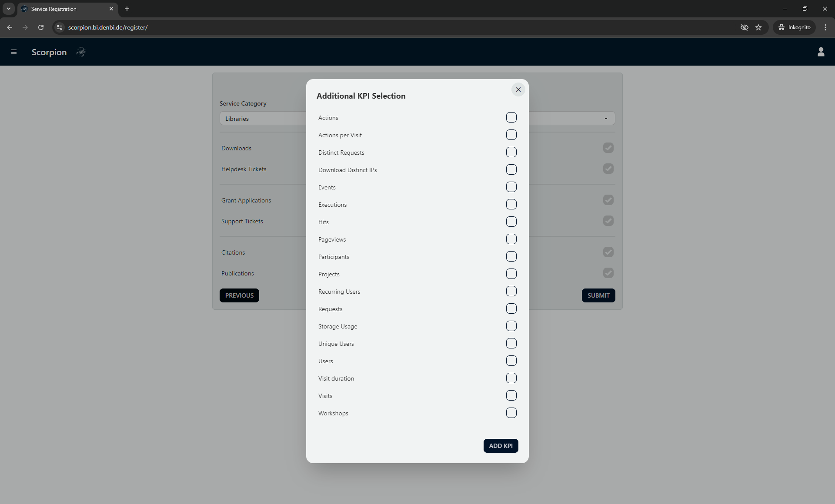
Task: Tick the Distinct Requests checkbox
Action: point(511,152)
